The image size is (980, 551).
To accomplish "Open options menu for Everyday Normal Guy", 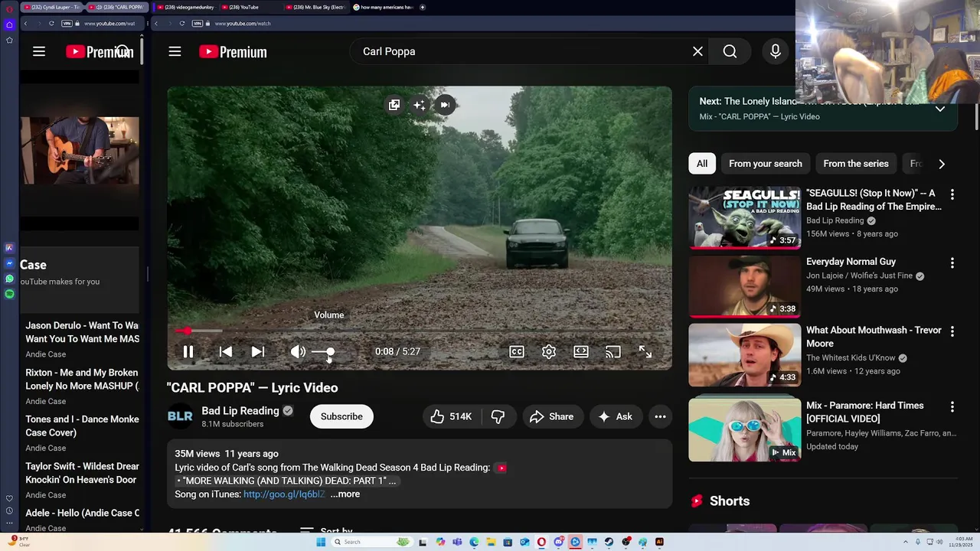I will click(x=952, y=262).
